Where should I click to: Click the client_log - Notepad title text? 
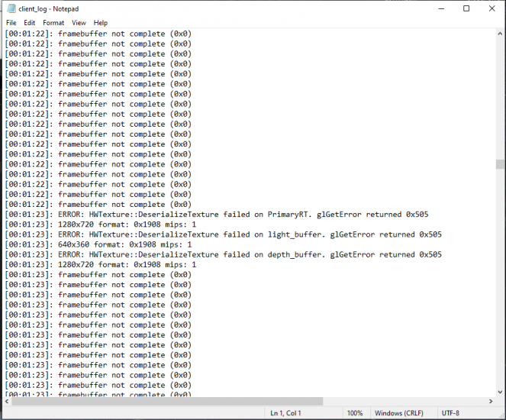(x=48, y=9)
